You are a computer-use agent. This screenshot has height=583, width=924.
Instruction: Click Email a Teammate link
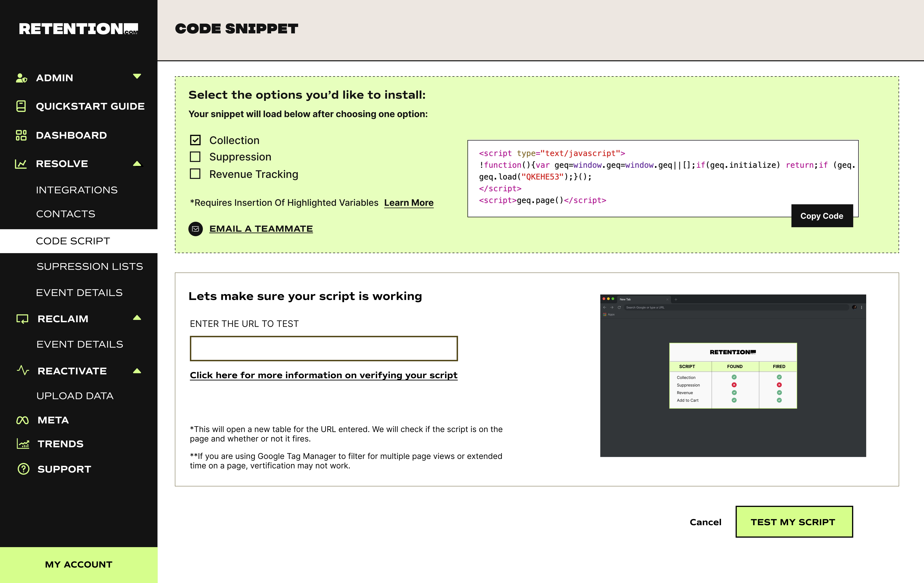coord(261,229)
